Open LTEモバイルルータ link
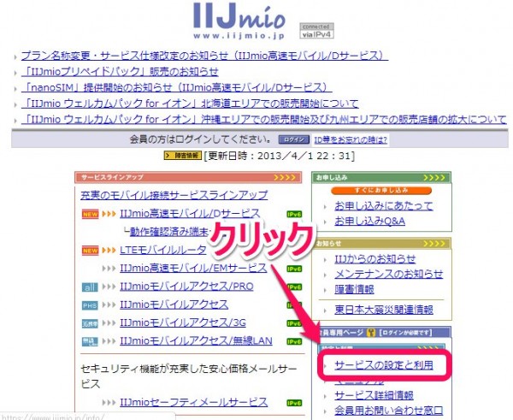The height and width of the screenshot is (420, 513). pyautogui.click(x=163, y=250)
